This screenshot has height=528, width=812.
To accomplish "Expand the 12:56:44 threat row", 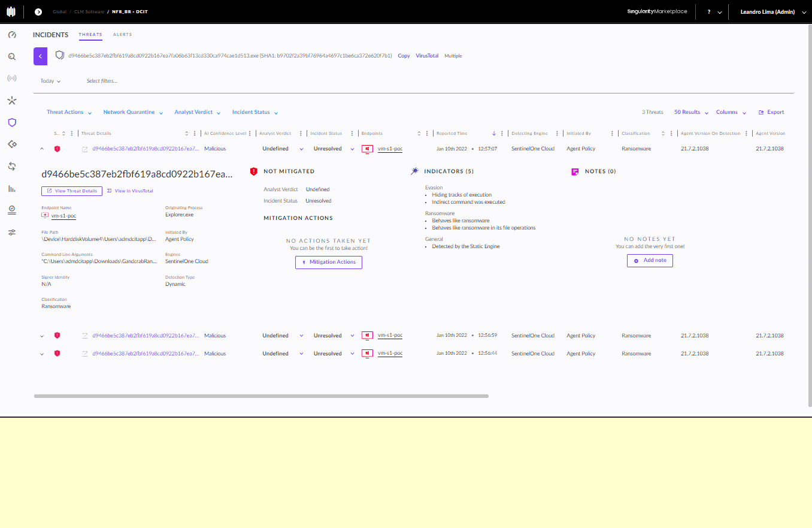I will point(42,354).
